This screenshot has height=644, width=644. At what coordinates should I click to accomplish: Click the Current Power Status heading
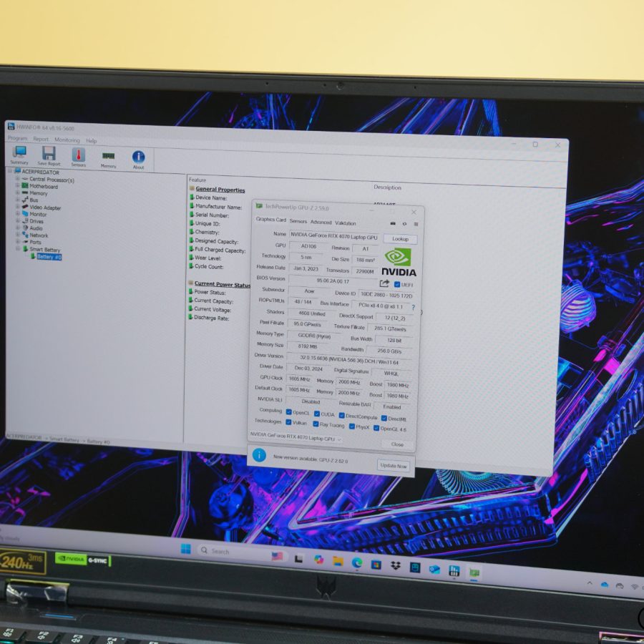(x=223, y=284)
